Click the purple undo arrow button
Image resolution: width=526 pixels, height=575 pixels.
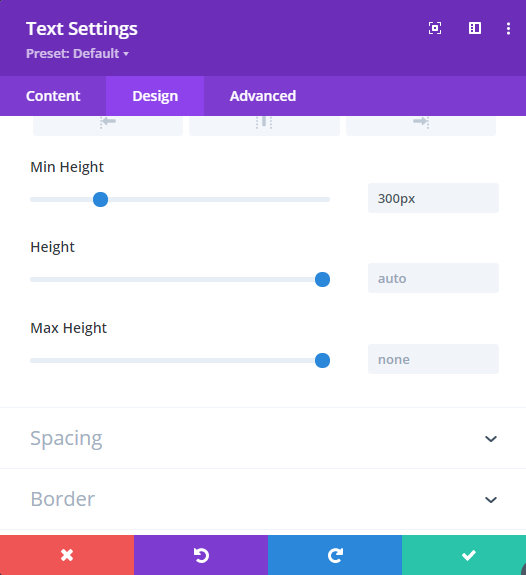(x=201, y=555)
